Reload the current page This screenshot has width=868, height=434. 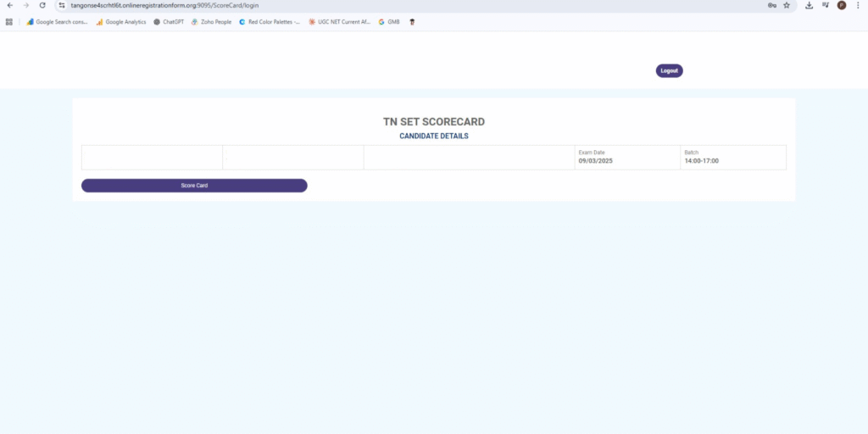[x=42, y=5]
